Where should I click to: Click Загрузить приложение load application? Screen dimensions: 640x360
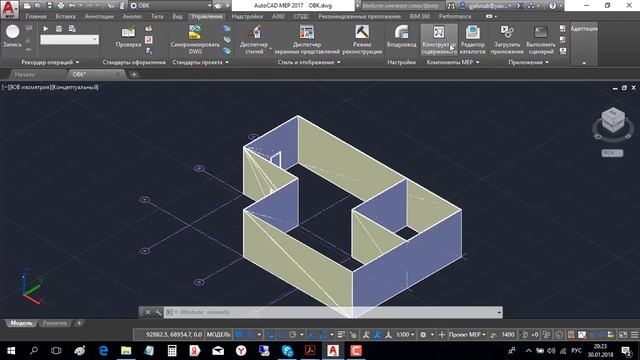click(507, 40)
